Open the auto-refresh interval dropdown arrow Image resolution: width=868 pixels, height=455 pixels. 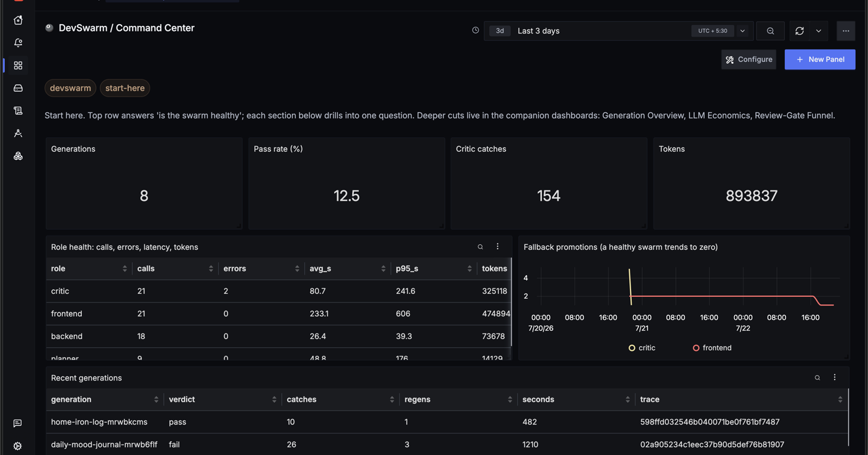click(819, 31)
